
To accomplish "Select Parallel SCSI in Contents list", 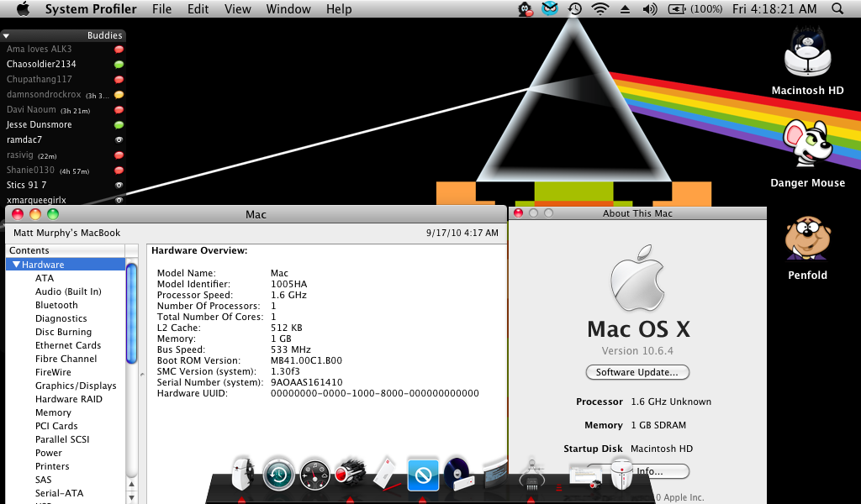I will [62, 439].
